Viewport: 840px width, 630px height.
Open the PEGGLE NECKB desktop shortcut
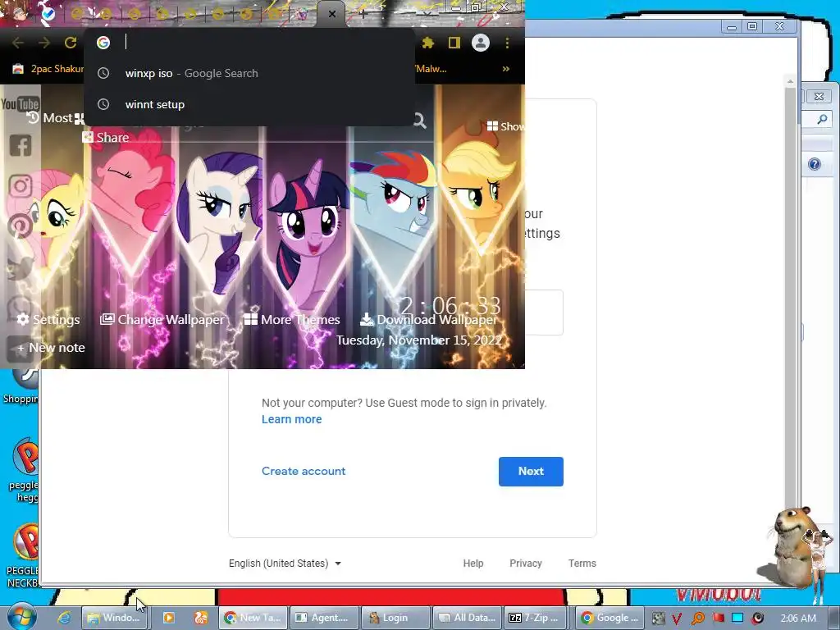22,556
